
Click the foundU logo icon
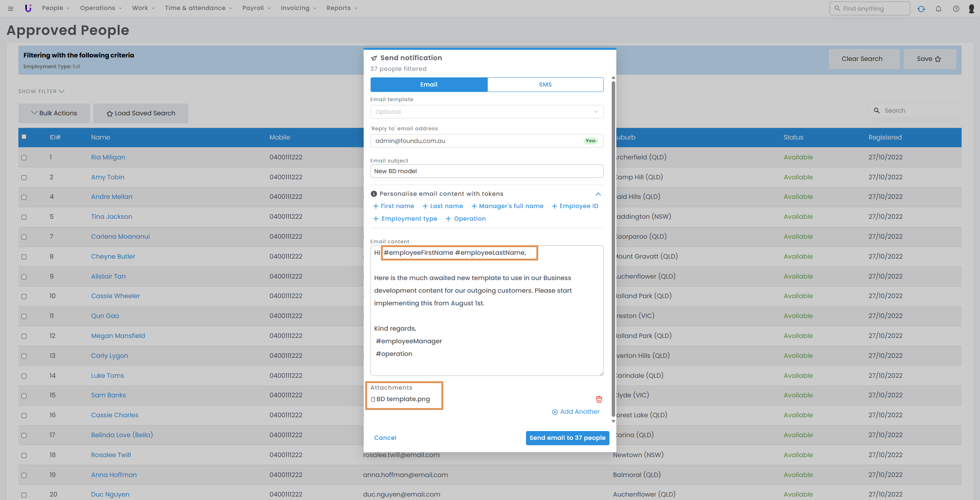coord(28,8)
